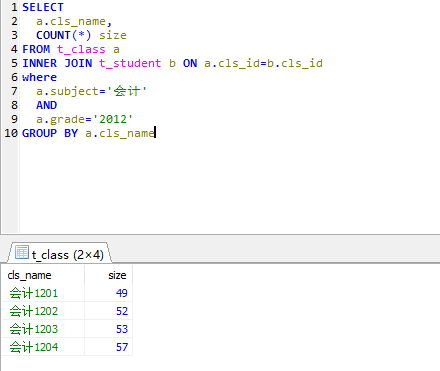Click the AND keyword on line 8
440x371 pixels.
click(x=46, y=105)
